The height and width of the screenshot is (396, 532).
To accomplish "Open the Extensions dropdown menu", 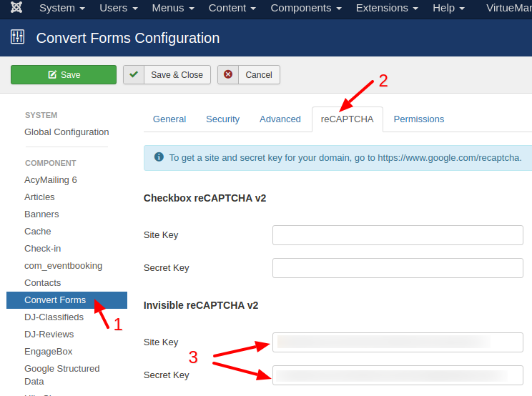I will [x=386, y=8].
